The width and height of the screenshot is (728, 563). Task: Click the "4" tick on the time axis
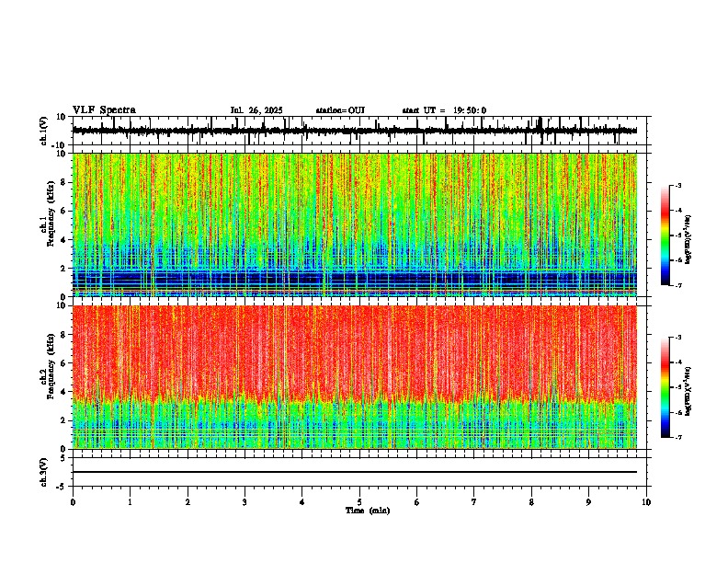[x=302, y=502]
